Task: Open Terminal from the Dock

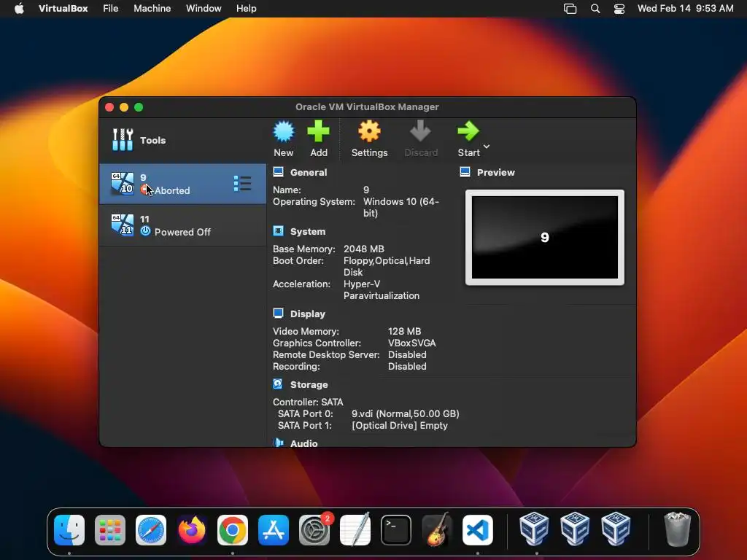Action: point(396,530)
